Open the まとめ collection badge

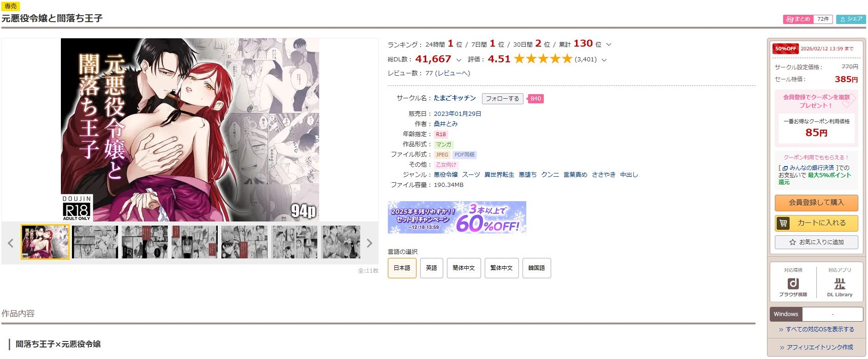[808, 19]
